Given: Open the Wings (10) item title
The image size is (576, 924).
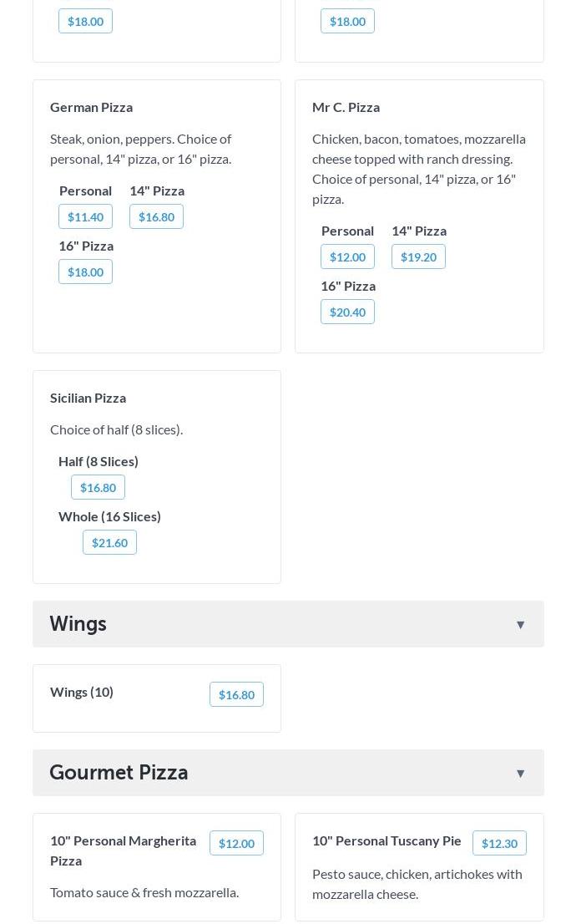Looking at the screenshot, I should 82,692.
